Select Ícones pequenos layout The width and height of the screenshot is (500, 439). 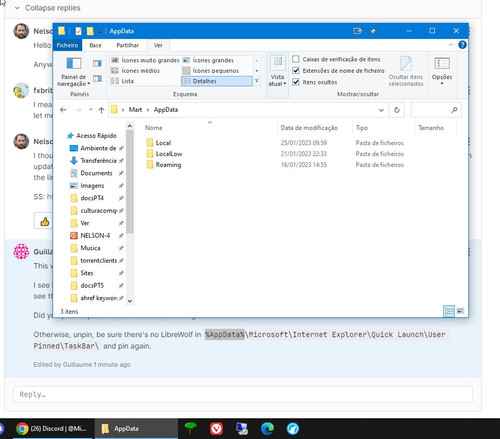(211, 71)
